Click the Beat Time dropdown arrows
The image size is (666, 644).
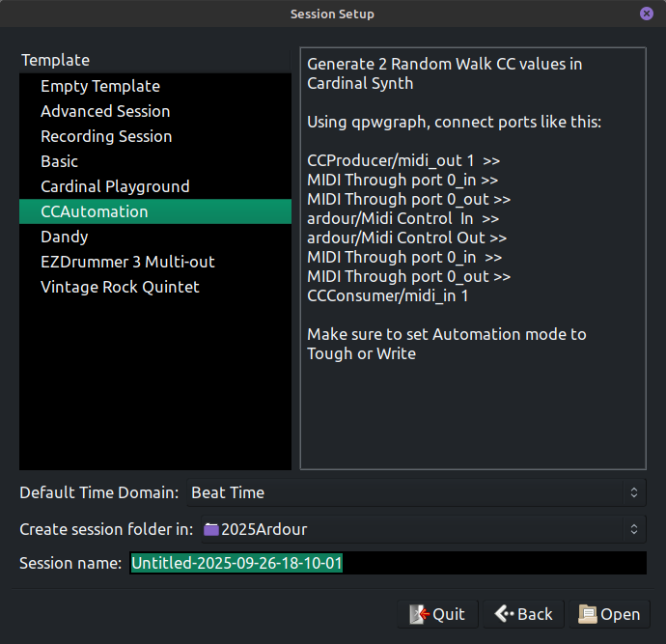[x=633, y=492]
